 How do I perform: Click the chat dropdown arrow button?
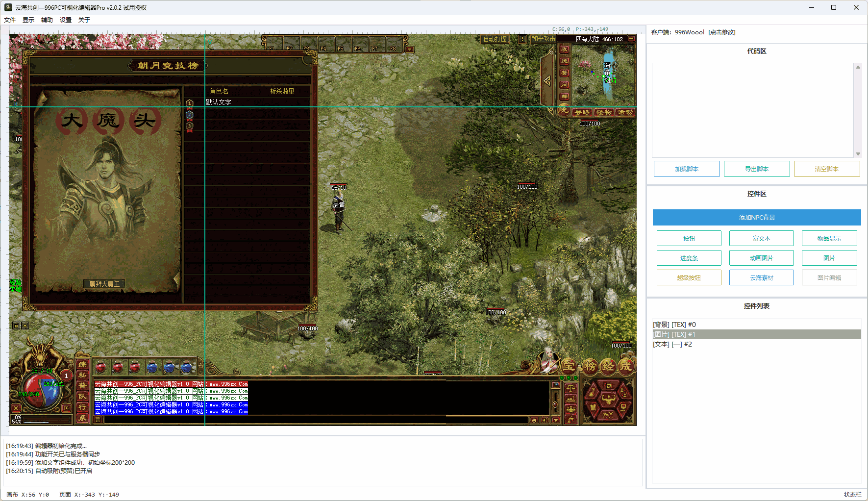[556, 420]
